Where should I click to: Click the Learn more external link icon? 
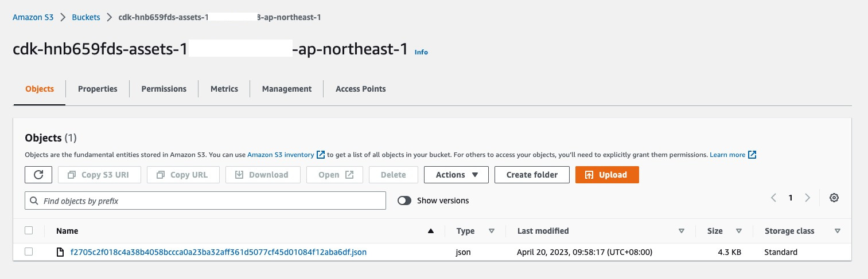[752, 155]
